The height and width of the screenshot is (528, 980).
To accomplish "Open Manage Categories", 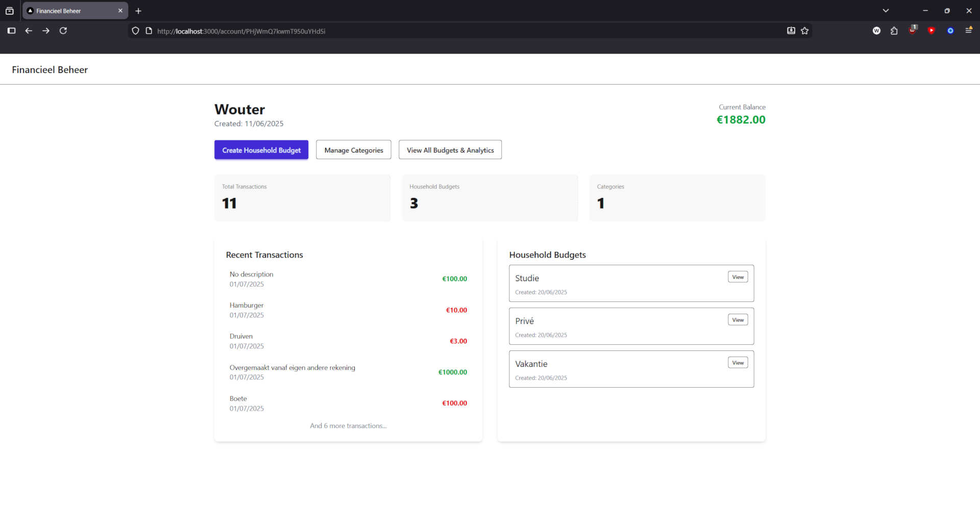I will click(353, 150).
